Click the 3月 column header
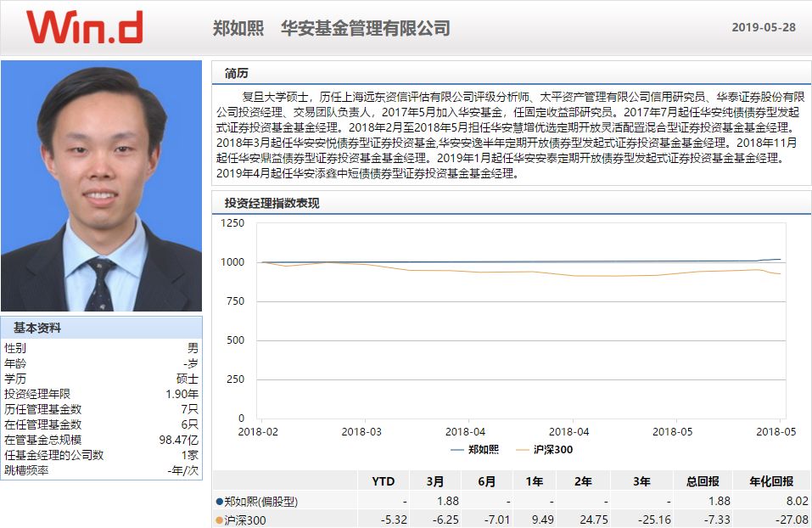Screen dimensions: 812x528 tap(435, 481)
